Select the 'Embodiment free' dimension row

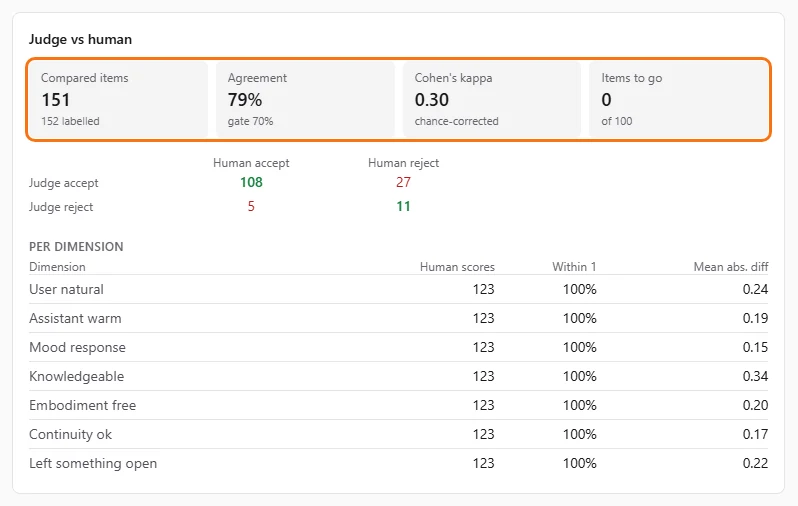tap(398, 405)
